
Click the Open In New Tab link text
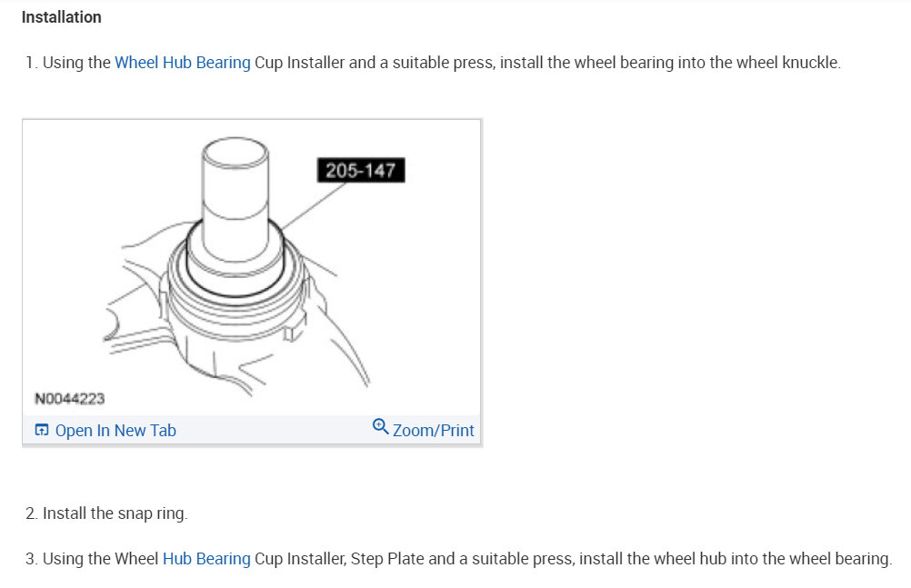point(115,430)
